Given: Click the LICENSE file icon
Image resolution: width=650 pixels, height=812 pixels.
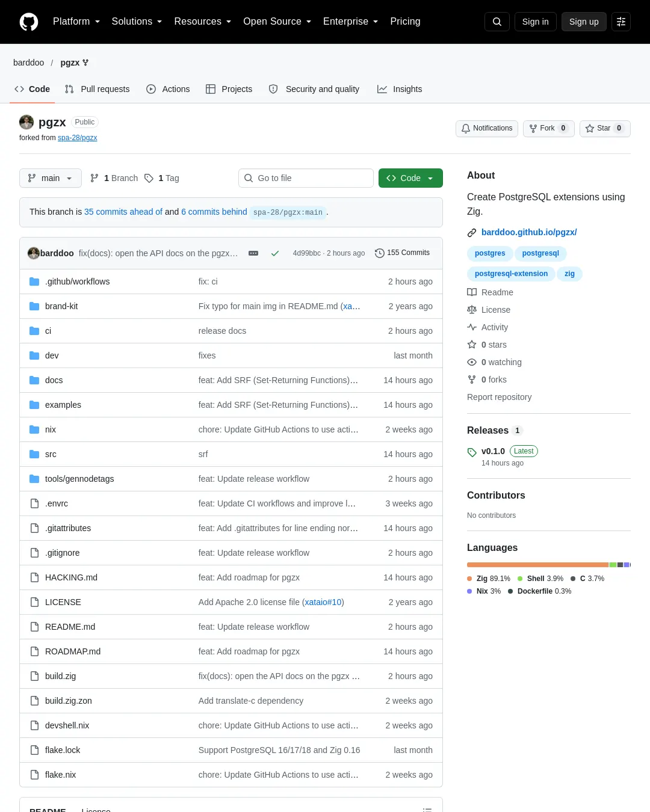Looking at the screenshot, I should [x=34, y=602].
